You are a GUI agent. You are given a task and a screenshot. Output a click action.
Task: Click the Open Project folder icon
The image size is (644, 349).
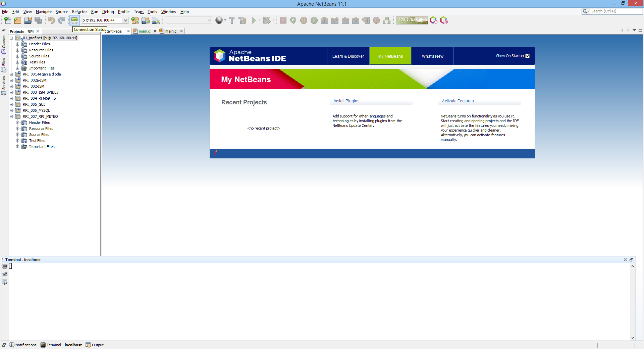click(28, 20)
